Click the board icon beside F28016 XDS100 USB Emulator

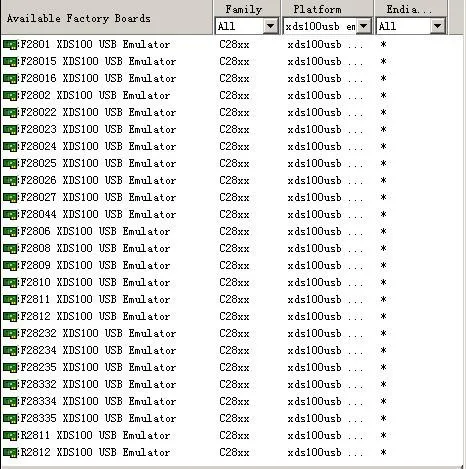coord(10,79)
